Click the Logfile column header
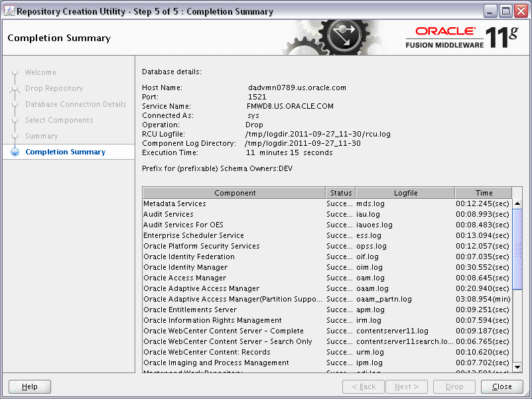Viewport: 532px width, 399px height. click(405, 193)
